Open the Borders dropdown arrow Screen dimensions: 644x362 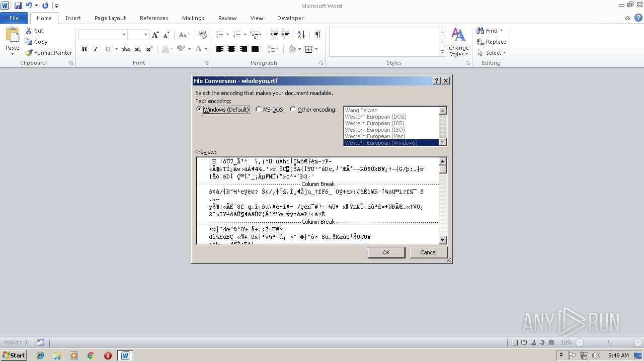(316, 49)
